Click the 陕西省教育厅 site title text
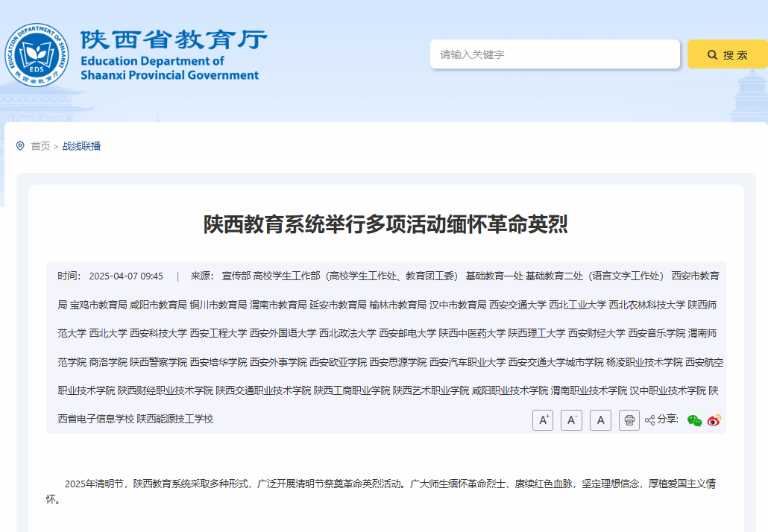The height and width of the screenshot is (532, 768). pyautogui.click(x=173, y=39)
